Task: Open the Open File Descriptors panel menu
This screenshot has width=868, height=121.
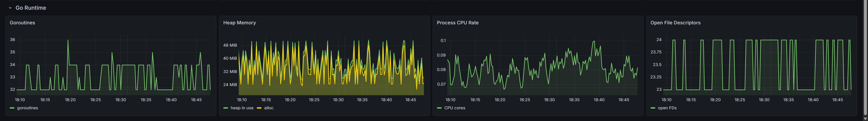Action: tap(675, 23)
